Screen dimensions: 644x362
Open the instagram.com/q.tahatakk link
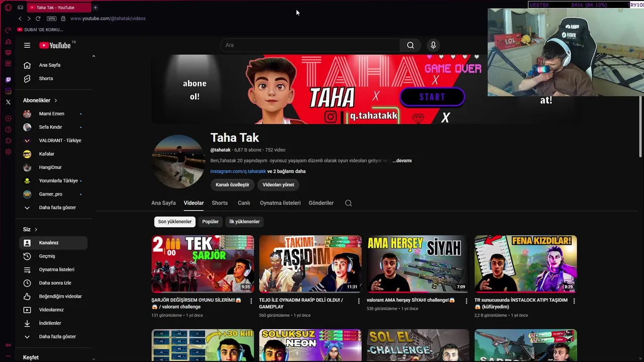point(238,171)
